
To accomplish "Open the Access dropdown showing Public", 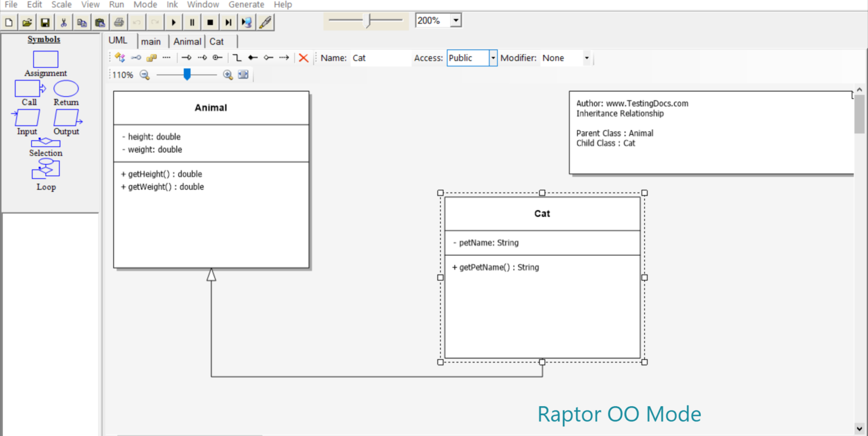I will coord(492,58).
